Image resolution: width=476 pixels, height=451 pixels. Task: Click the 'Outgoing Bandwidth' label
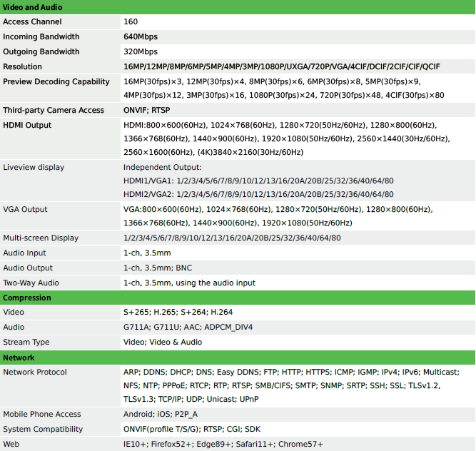[x=41, y=51]
